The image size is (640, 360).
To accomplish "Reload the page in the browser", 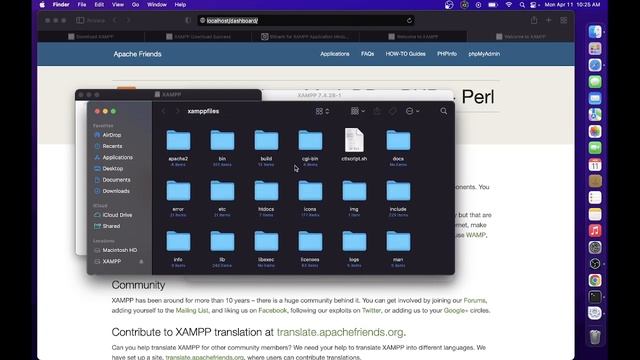I will (409, 20).
